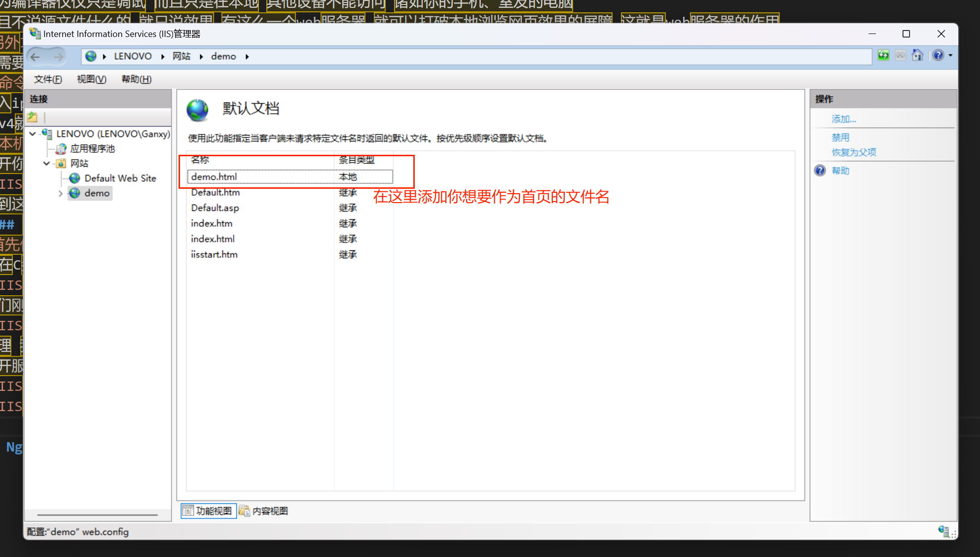The image size is (980, 557).
Task: Collapse the LENOVO server tree node
Action: (33, 134)
